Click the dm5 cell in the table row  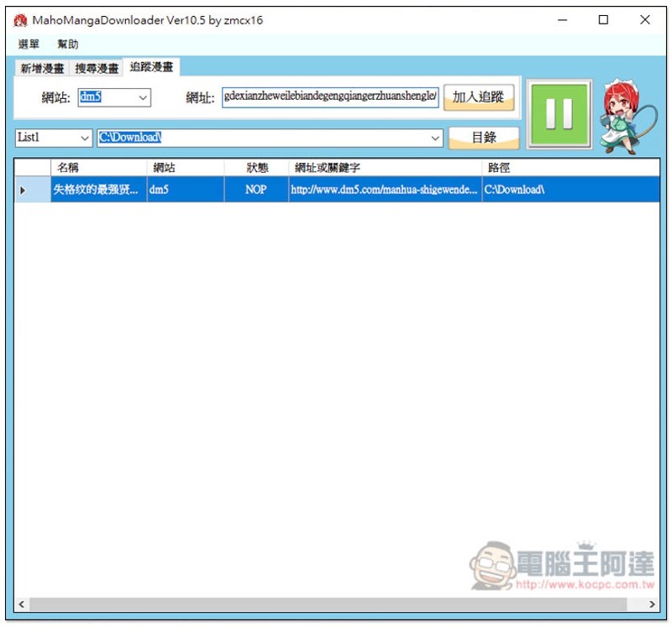tap(185, 190)
